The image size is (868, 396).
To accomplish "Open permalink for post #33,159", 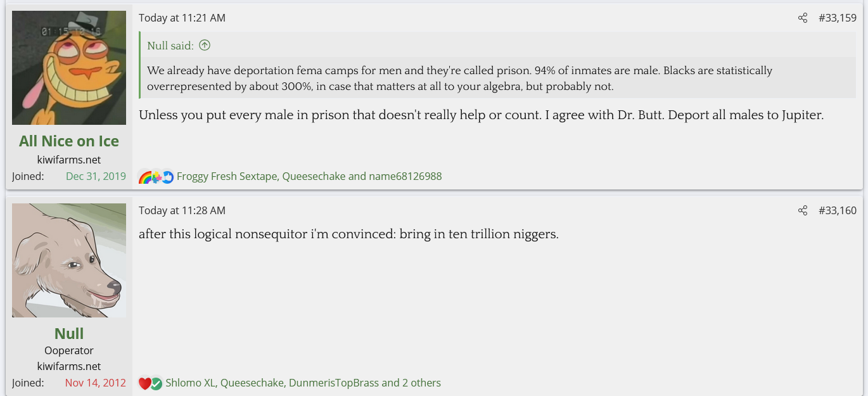I will pos(837,18).
